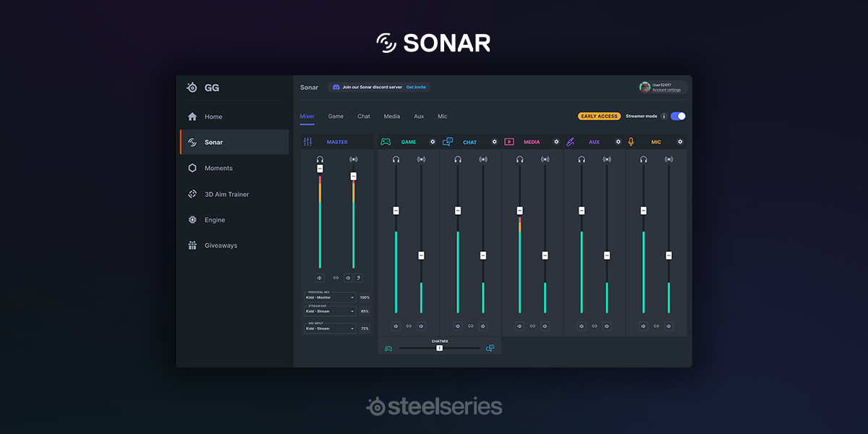Image resolution: width=868 pixels, height=434 pixels.
Task: Switch to the Mixer tab
Action: coord(307,116)
